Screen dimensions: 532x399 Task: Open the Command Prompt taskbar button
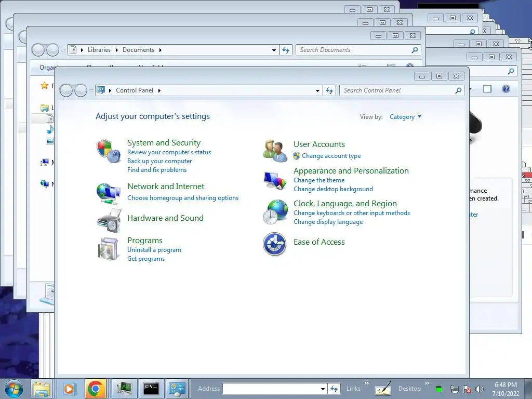pos(151,389)
